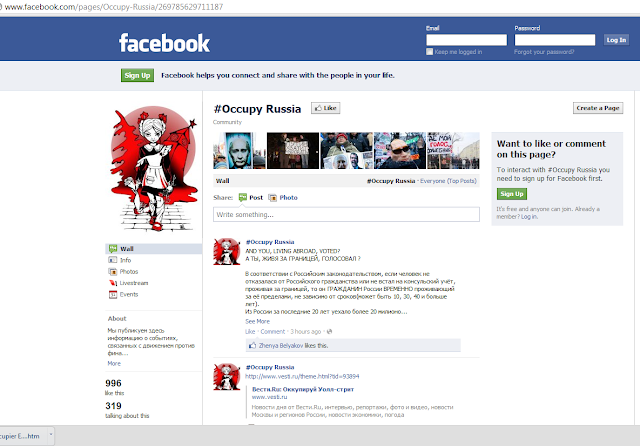The image size is (640, 446).
Task: Open Livestream in the left sidebar
Action: click(133, 283)
